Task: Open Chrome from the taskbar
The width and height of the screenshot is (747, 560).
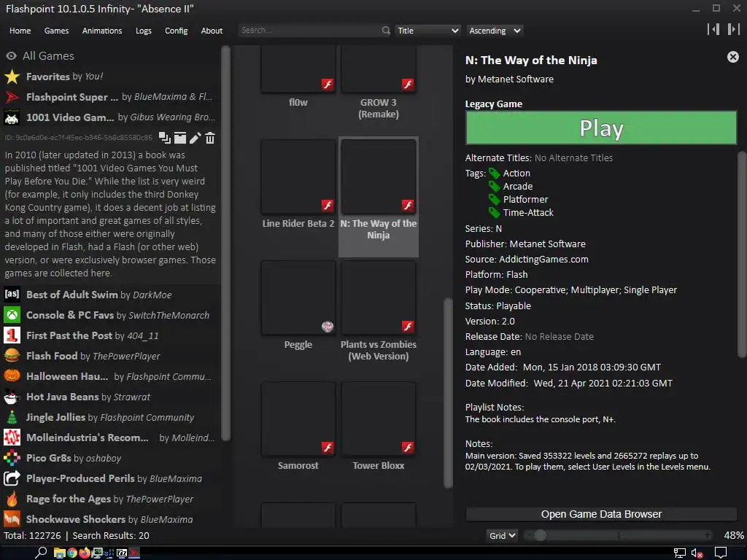Action: pos(72,553)
